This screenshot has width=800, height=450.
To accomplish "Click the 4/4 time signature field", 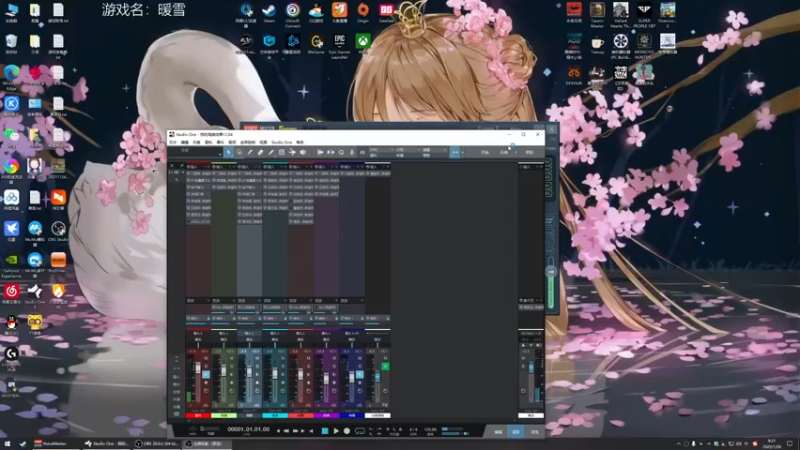I will click(x=413, y=430).
